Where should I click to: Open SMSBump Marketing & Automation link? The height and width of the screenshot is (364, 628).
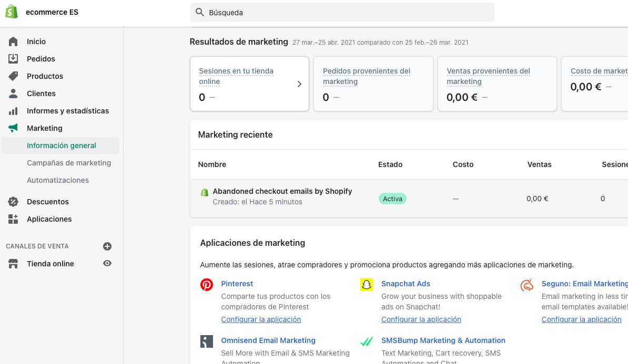tap(443, 340)
